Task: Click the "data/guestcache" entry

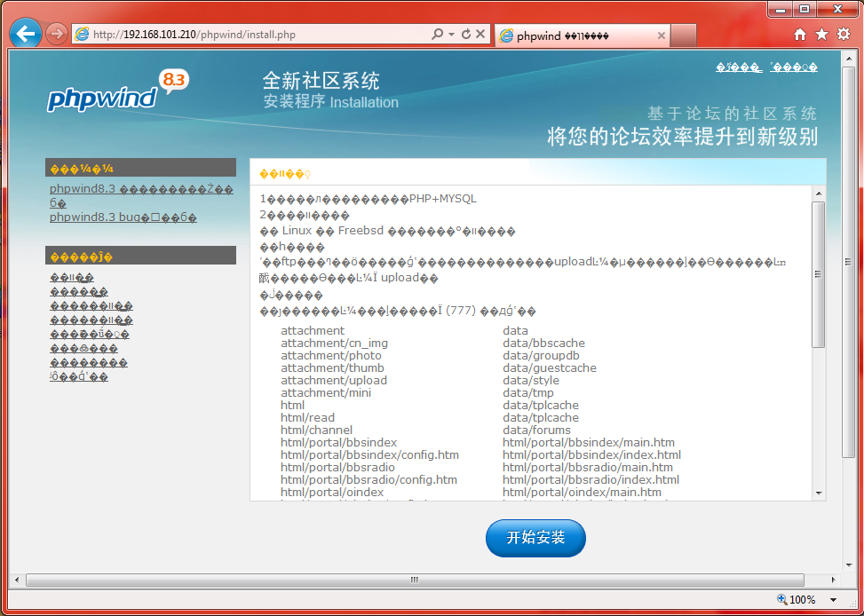Action: (550, 368)
